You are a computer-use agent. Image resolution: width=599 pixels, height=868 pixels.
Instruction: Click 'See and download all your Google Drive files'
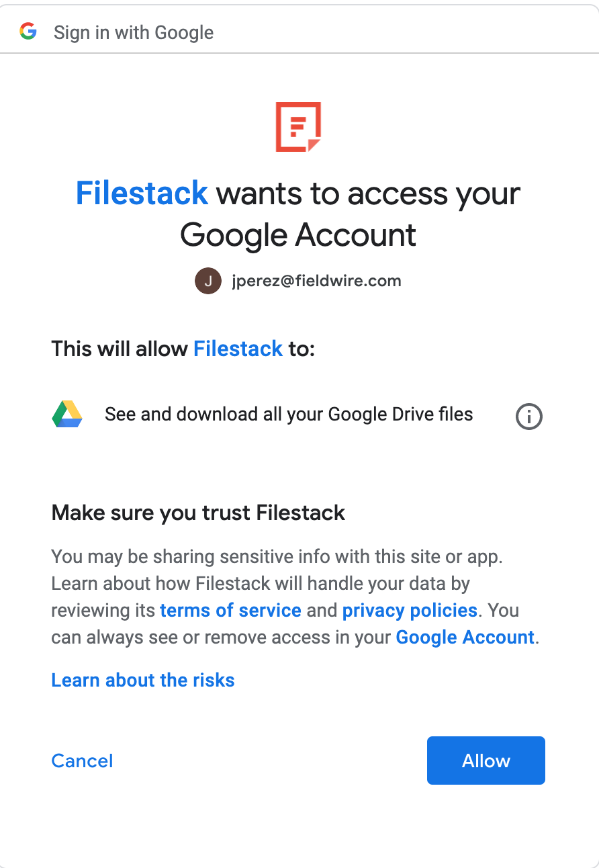point(289,415)
